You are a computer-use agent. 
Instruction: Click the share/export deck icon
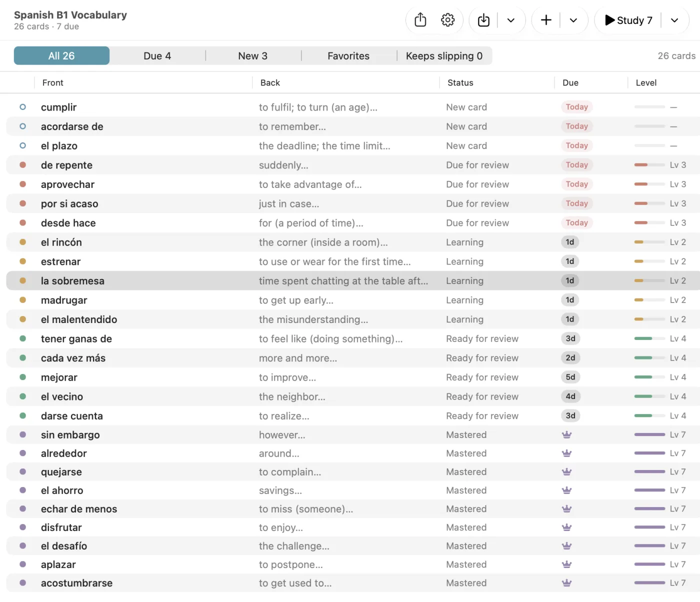420,20
